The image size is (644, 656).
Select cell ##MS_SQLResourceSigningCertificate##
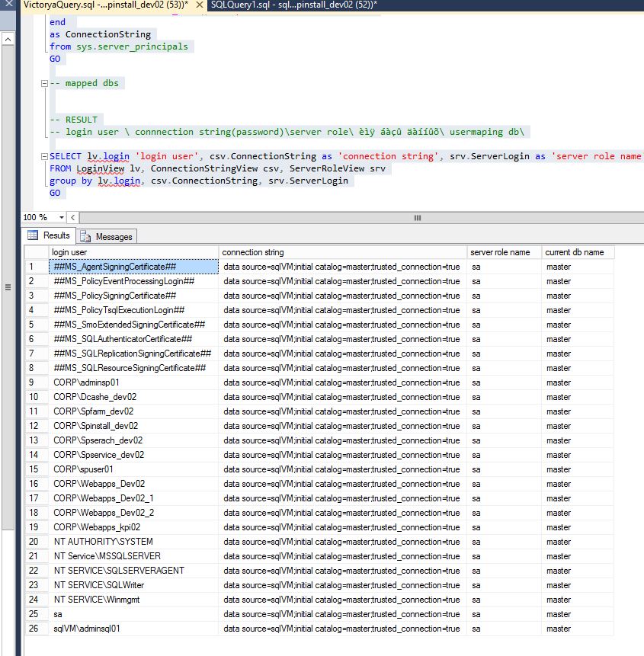(133, 368)
